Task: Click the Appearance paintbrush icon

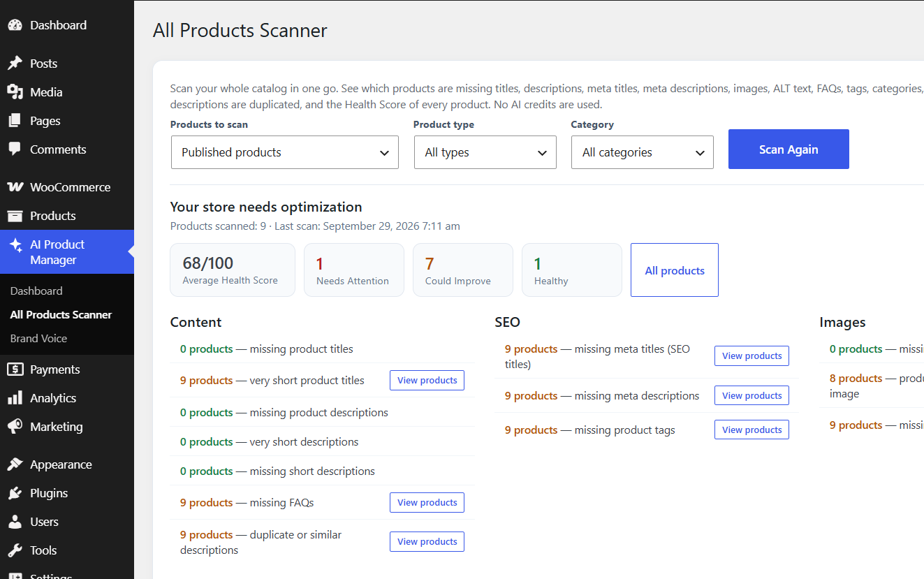Action: coord(15,464)
